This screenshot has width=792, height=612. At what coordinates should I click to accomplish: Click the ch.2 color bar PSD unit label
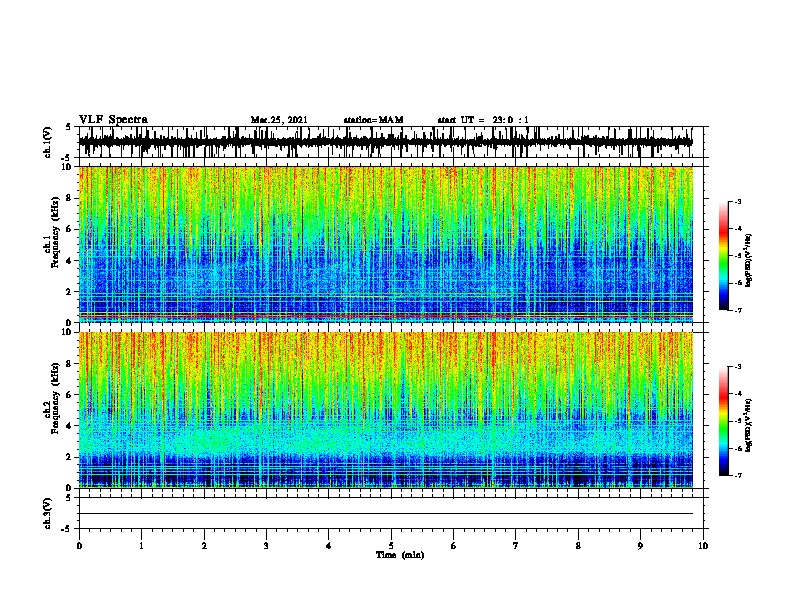coord(748,425)
